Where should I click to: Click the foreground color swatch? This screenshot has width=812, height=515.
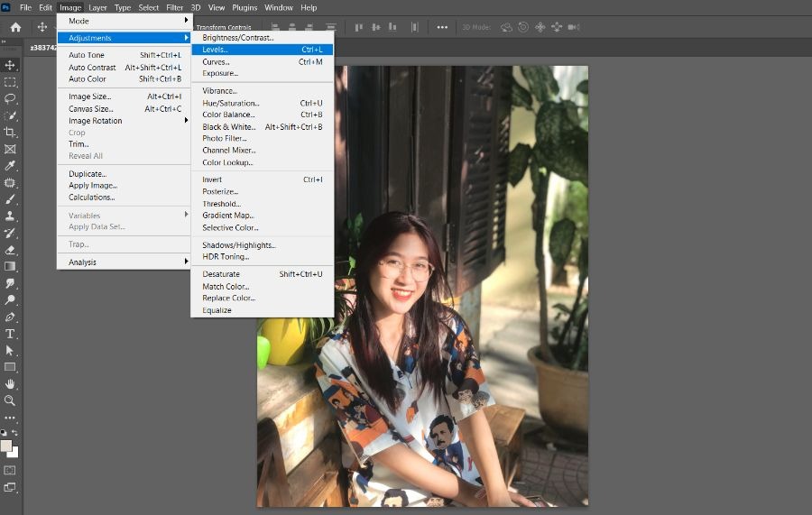[x=5, y=446]
